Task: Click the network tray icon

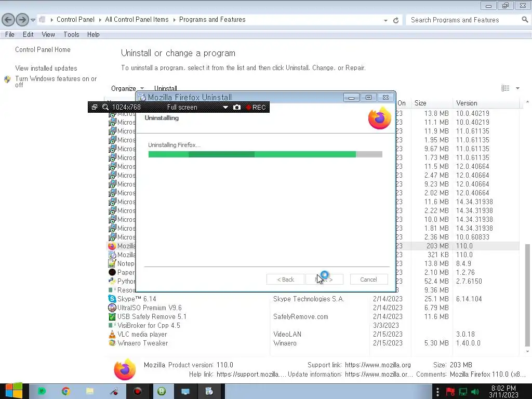Action: pos(463,392)
